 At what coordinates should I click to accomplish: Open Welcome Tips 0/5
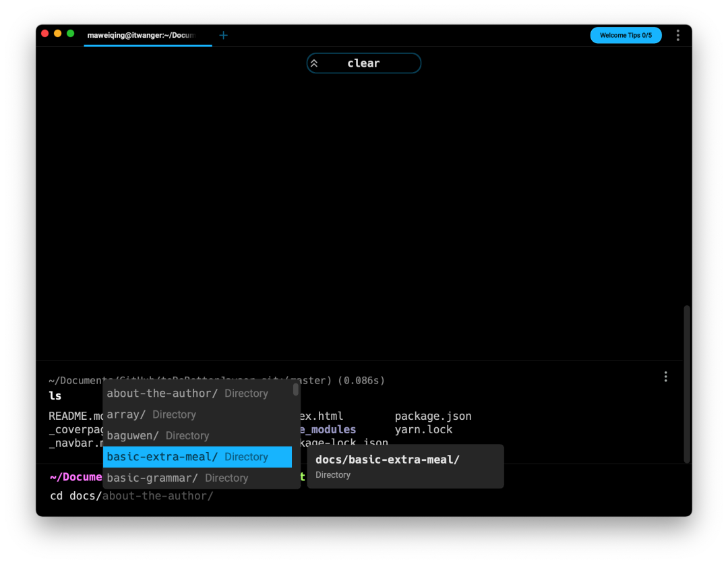point(626,35)
